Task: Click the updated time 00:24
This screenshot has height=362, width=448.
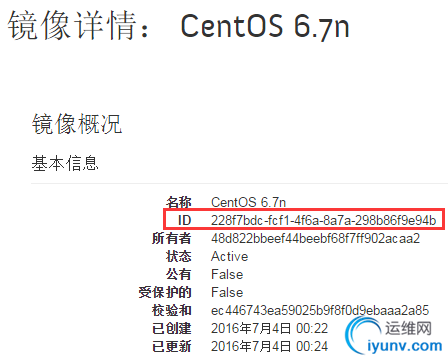Action: 312,346
